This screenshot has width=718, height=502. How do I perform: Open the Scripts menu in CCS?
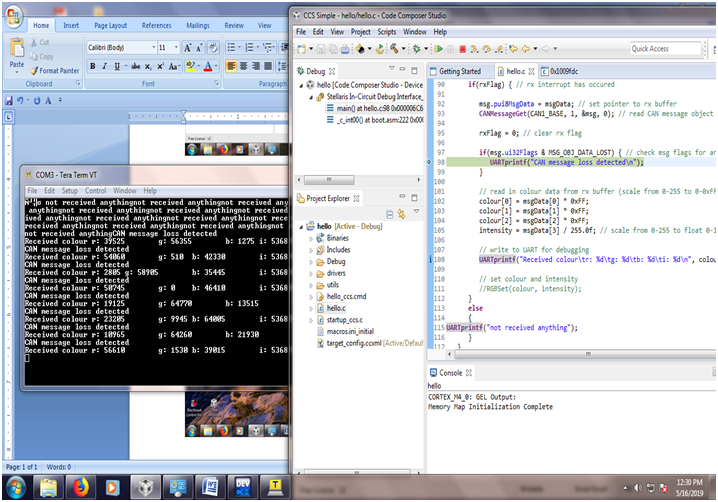coord(386,32)
